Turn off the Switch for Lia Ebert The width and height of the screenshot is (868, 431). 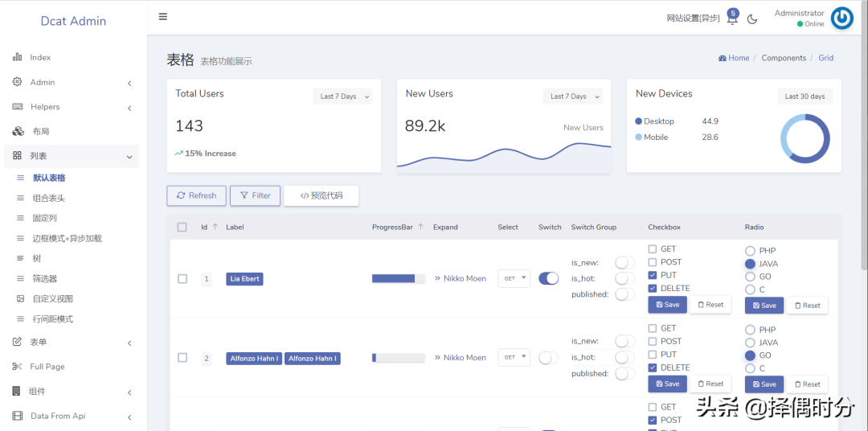click(x=548, y=278)
